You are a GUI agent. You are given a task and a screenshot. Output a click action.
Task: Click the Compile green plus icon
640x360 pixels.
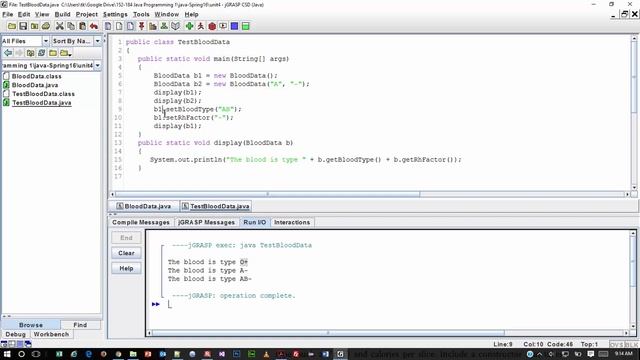pos(189,26)
